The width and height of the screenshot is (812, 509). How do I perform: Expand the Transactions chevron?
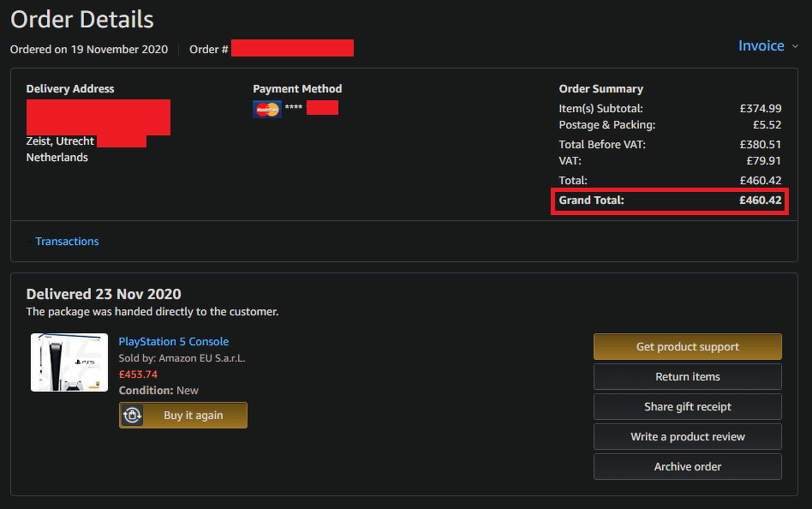pyautogui.click(x=29, y=242)
